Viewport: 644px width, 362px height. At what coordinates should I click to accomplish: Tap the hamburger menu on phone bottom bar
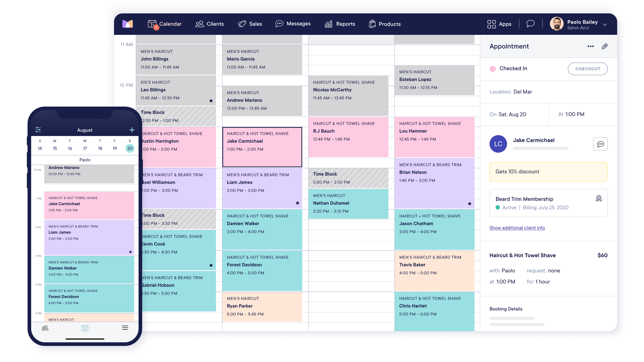[x=125, y=328]
